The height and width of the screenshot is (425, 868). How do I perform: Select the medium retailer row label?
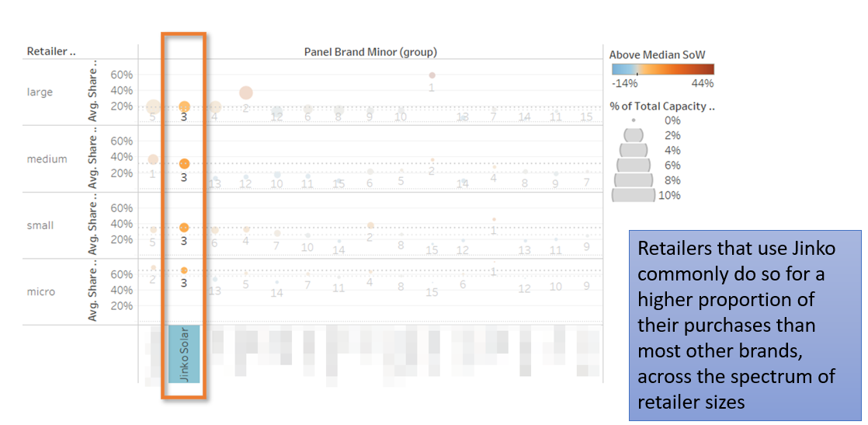coord(47,159)
